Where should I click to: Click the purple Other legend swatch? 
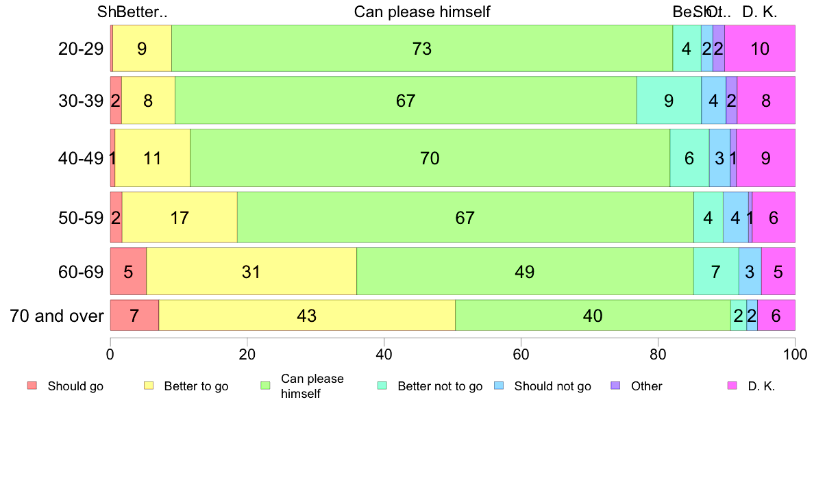click(x=616, y=385)
